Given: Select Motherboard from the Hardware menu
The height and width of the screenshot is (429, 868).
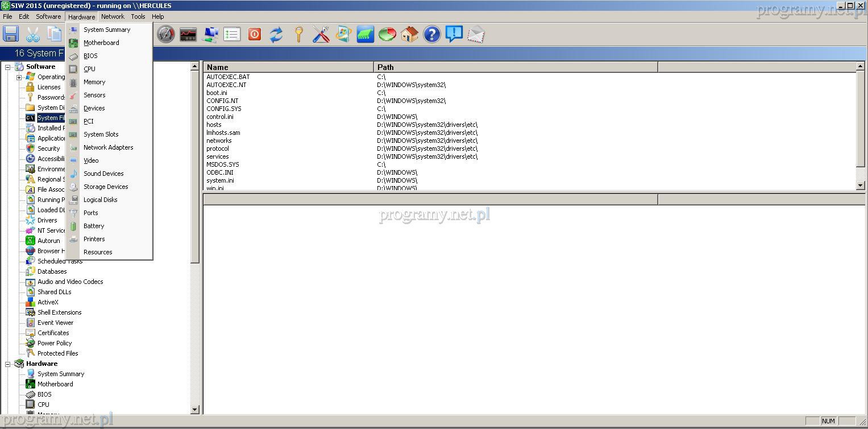Looking at the screenshot, I should point(101,43).
